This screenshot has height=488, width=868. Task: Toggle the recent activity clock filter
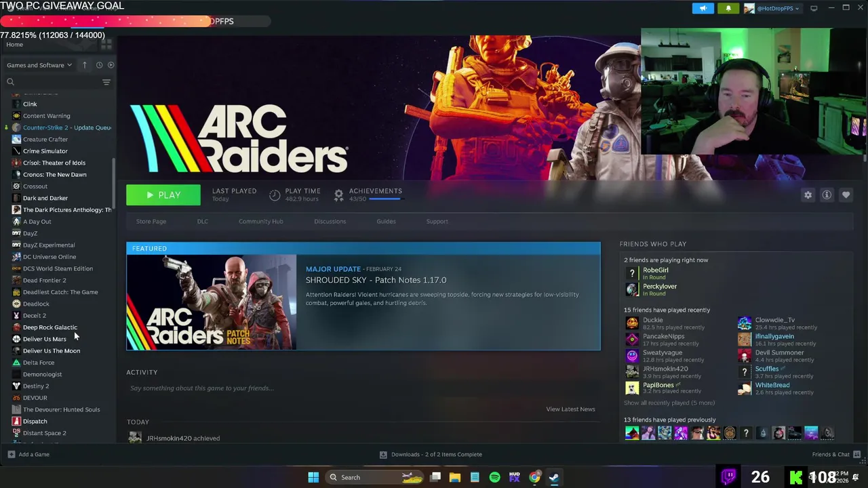[x=99, y=65]
